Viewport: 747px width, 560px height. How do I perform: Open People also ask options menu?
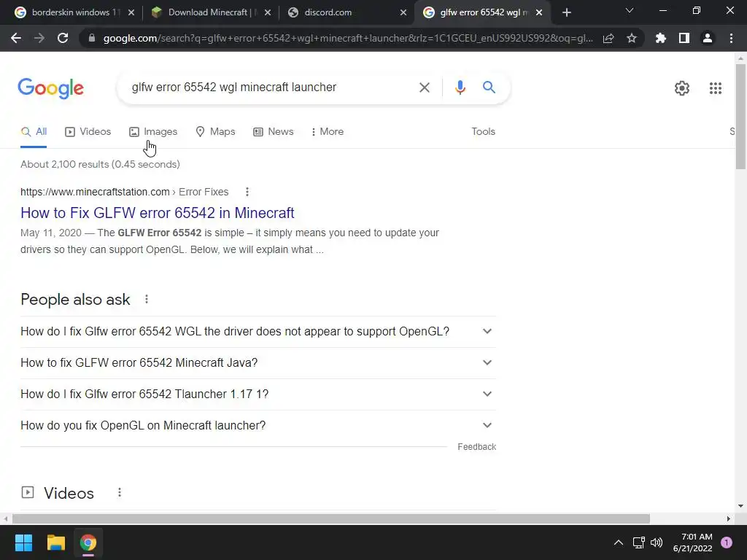[146, 299]
